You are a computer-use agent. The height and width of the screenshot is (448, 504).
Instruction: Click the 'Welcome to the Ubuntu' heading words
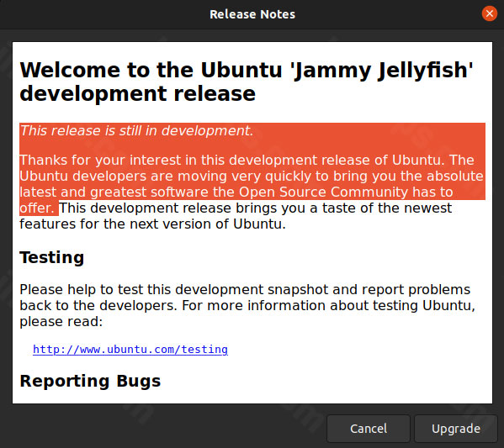coord(151,70)
